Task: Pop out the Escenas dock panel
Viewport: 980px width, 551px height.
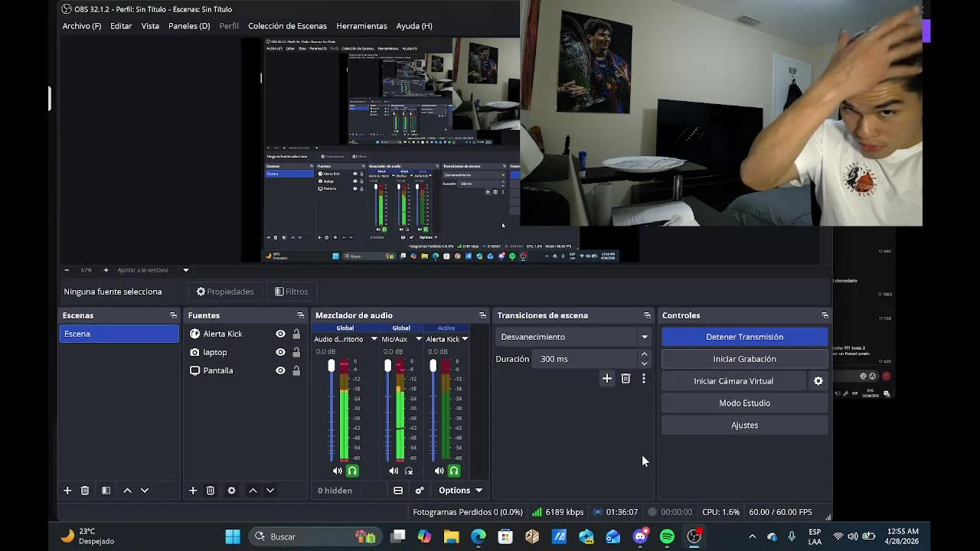Action: pyautogui.click(x=173, y=315)
